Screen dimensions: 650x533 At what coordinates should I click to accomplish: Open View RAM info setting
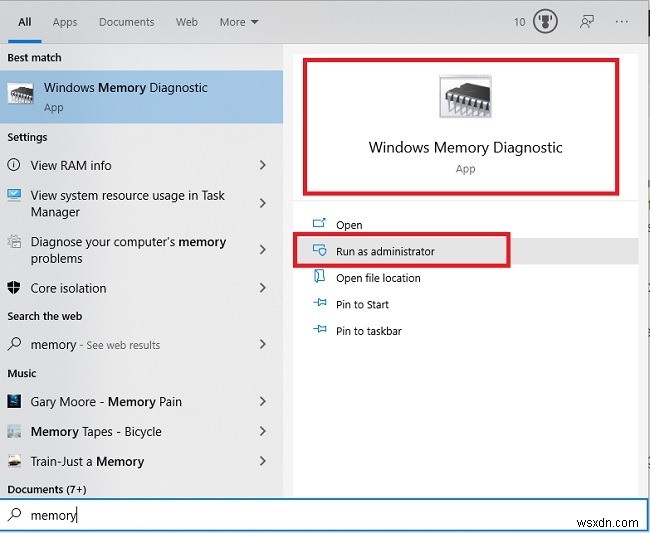[x=141, y=165]
